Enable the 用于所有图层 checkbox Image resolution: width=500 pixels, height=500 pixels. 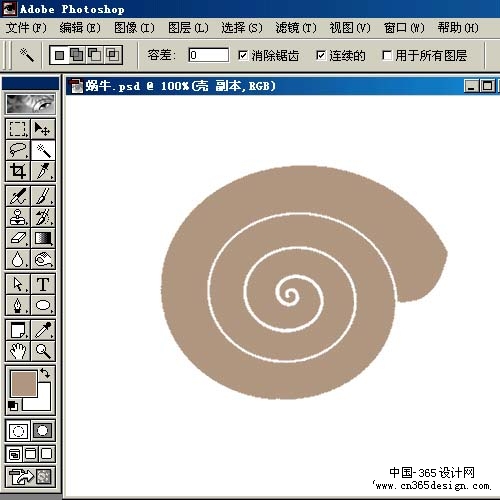coord(387,55)
